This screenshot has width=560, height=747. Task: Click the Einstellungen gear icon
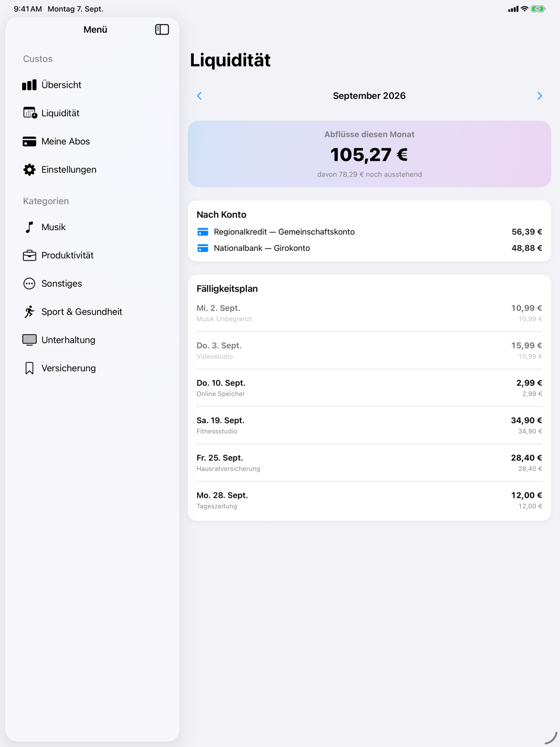[29, 169]
